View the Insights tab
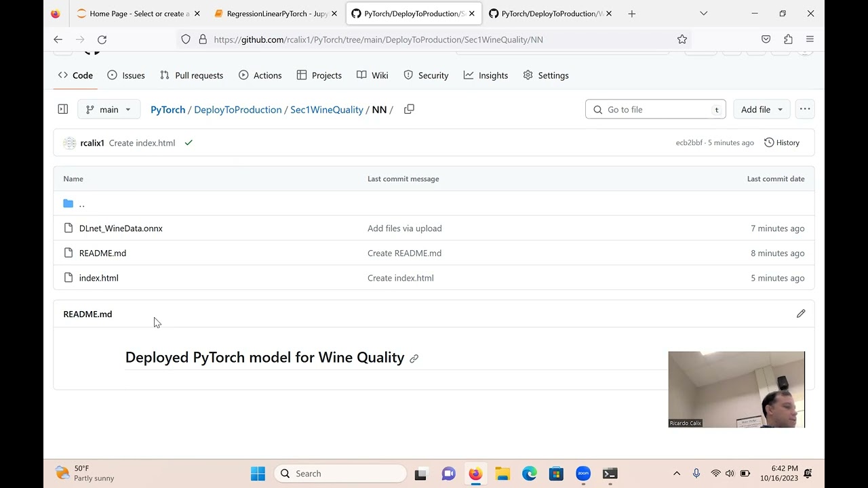This screenshot has height=488, width=868. 486,75
